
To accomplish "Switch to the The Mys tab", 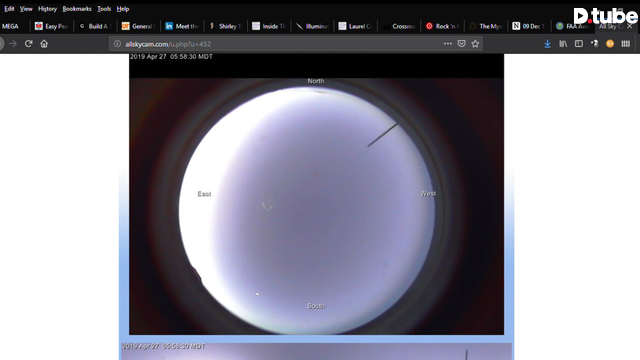I will tap(487, 26).
